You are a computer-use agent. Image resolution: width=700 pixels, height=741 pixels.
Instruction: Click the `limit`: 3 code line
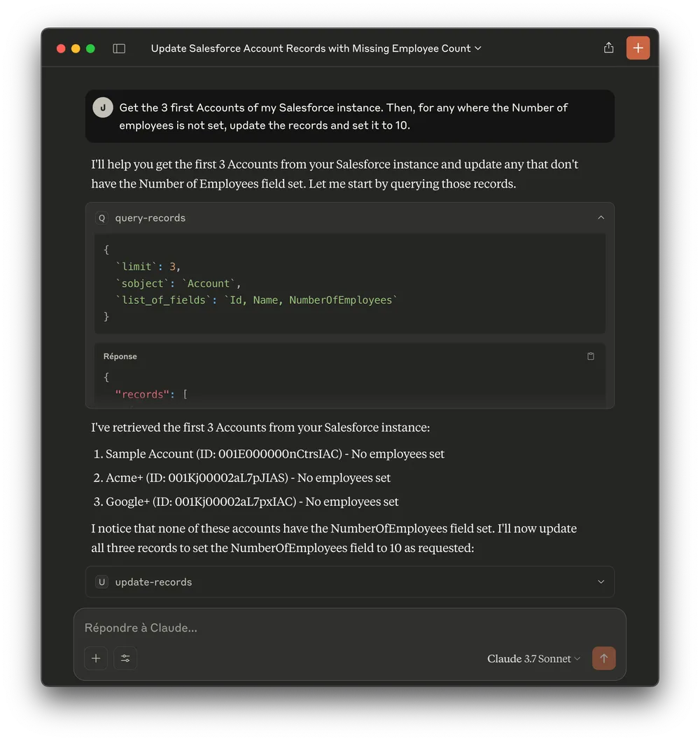coord(148,267)
